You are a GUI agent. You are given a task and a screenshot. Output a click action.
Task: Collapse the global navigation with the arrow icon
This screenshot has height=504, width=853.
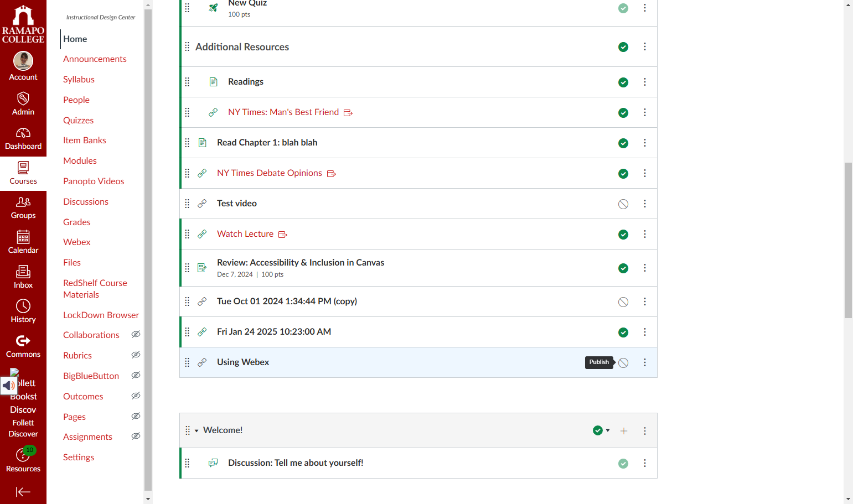[23, 492]
